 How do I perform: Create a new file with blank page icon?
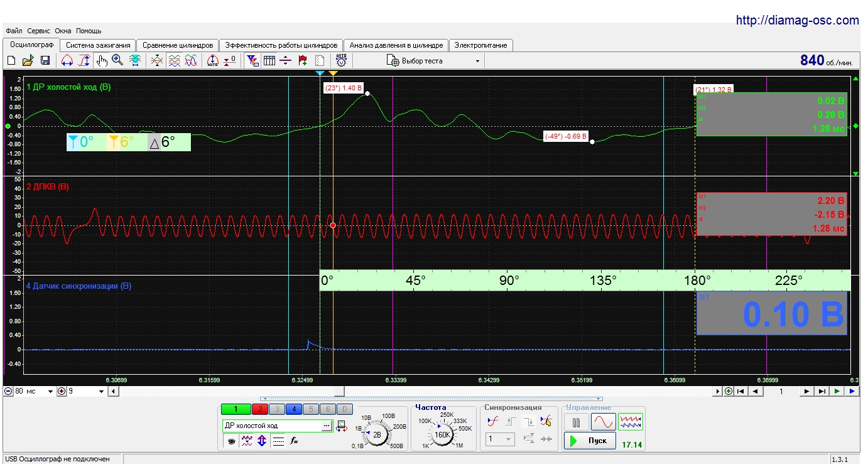click(11, 61)
